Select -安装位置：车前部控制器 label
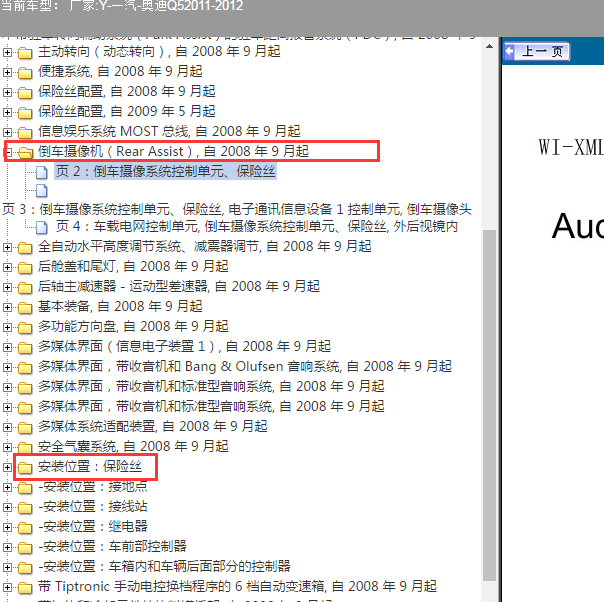 pos(112,547)
